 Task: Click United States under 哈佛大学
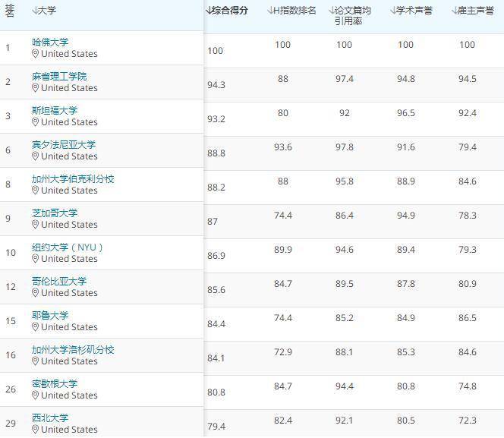click(x=69, y=54)
